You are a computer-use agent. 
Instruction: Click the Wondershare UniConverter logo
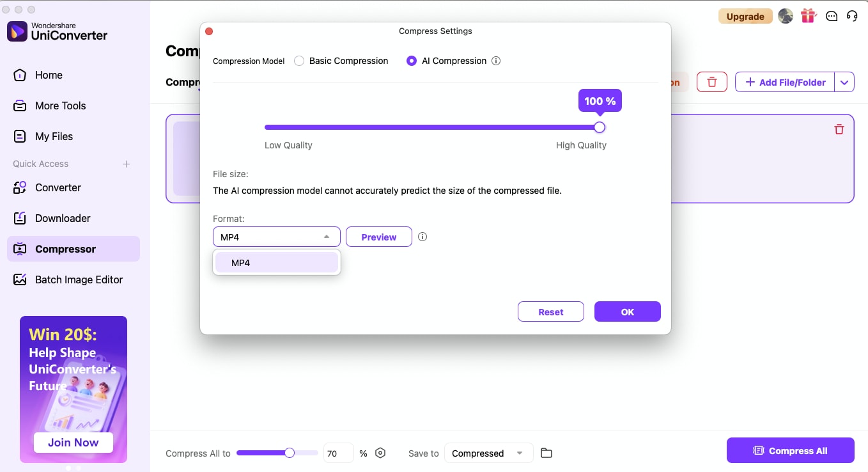pos(58,32)
